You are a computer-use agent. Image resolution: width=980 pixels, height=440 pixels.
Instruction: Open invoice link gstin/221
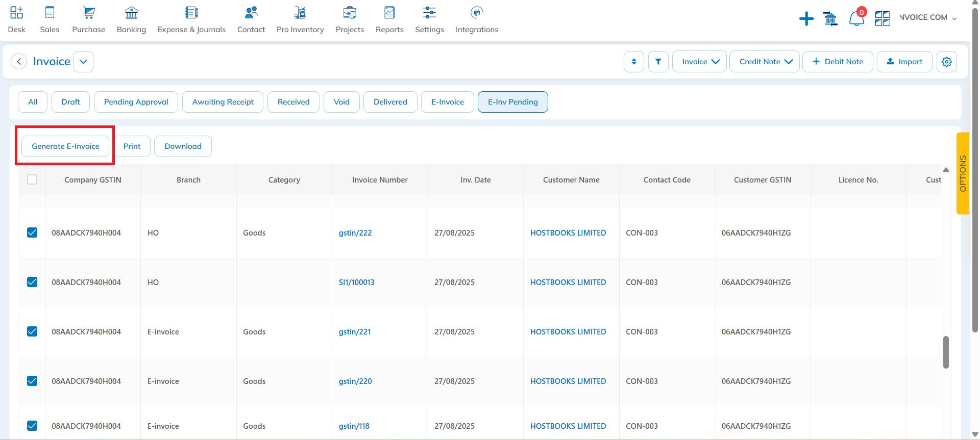(355, 331)
